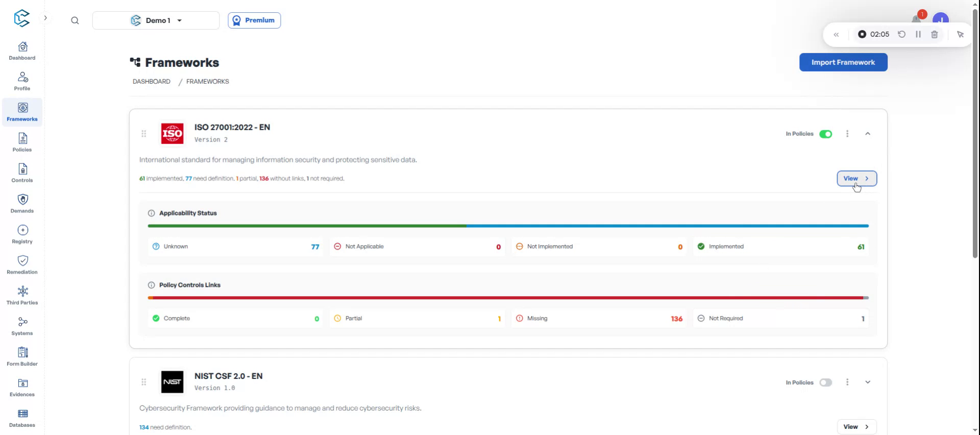Expand the NIST CSF 2.0 framework card
Image resolution: width=980 pixels, height=435 pixels.
(x=868, y=382)
